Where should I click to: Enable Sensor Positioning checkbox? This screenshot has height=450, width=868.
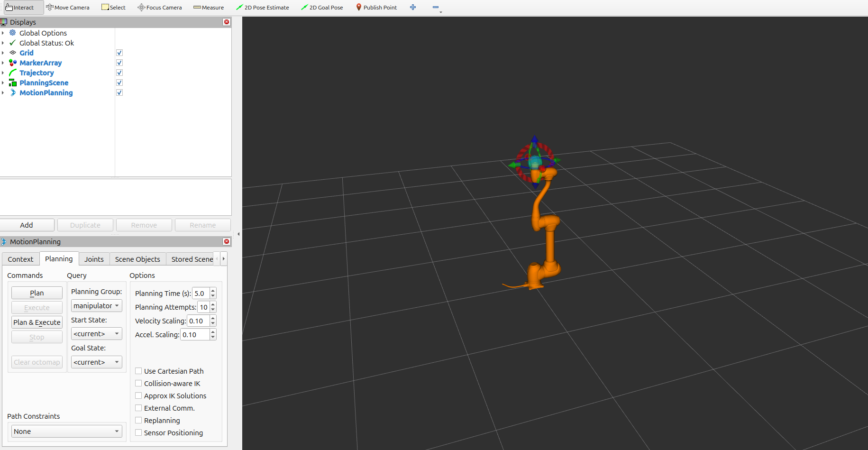pyautogui.click(x=138, y=432)
